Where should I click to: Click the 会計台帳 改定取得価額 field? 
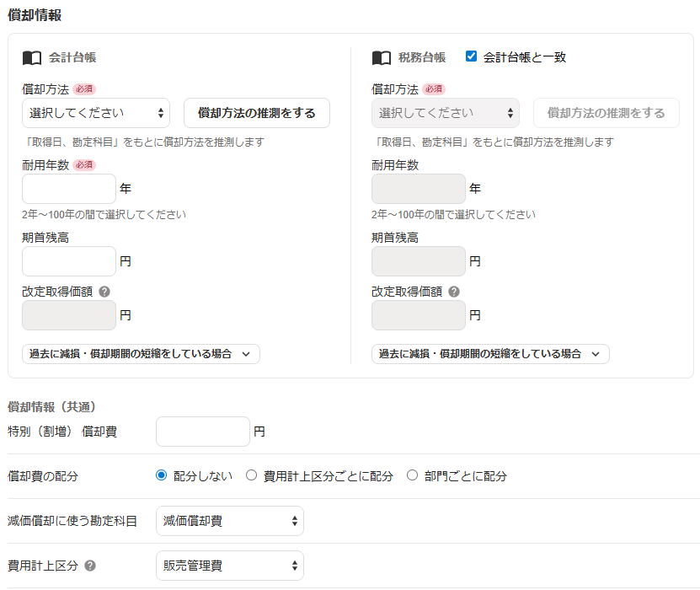pyautogui.click(x=69, y=315)
